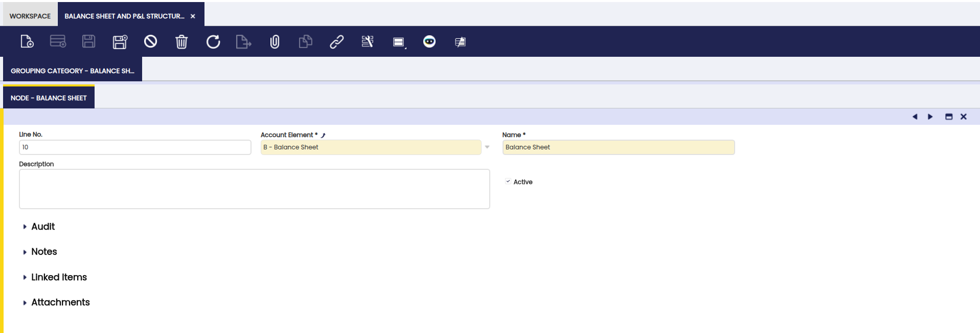This screenshot has height=333, width=980.
Task: Click the new document toolbar icon
Action: coord(27,41)
